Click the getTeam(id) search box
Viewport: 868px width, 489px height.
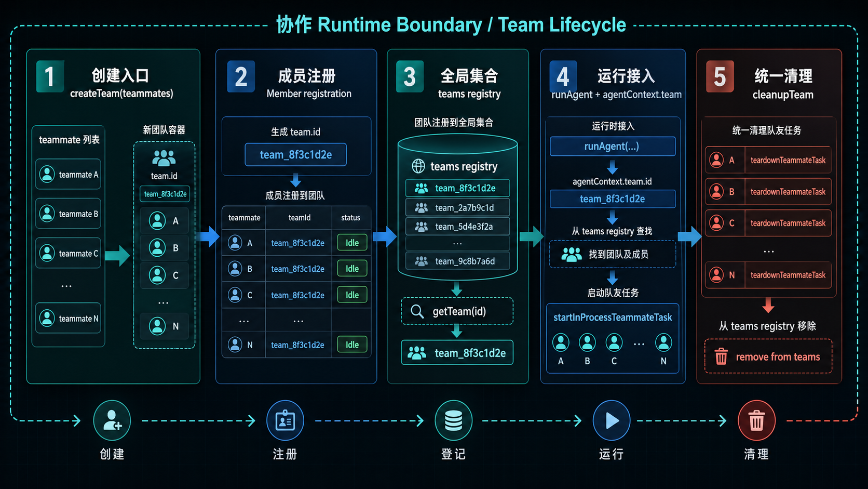pyautogui.click(x=457, y=311)
